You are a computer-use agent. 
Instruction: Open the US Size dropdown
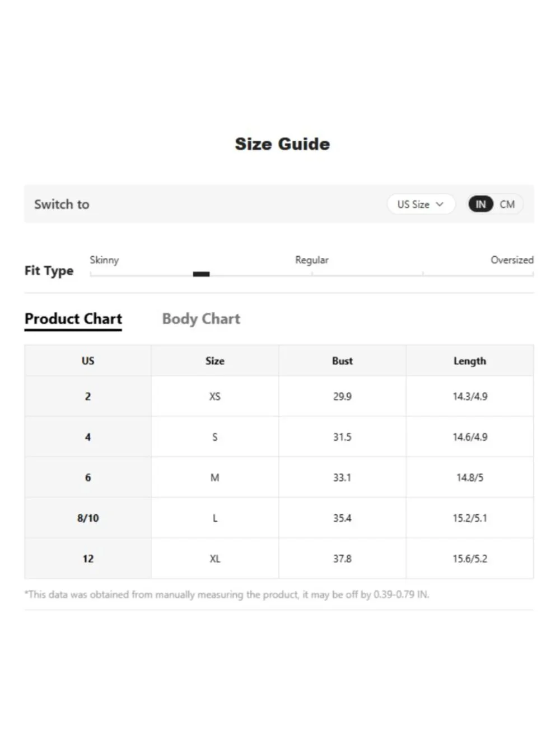[x=421, y=205]
